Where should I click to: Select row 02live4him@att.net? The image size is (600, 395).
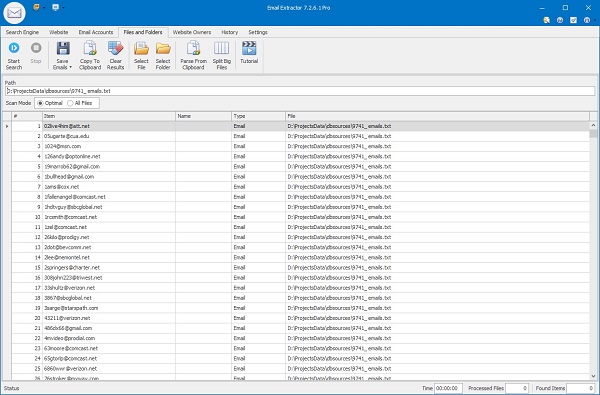301,126
